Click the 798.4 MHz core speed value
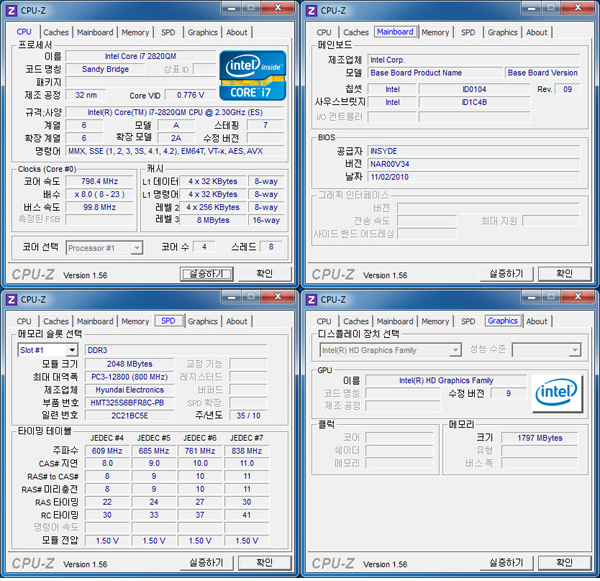 click(99, 181)
